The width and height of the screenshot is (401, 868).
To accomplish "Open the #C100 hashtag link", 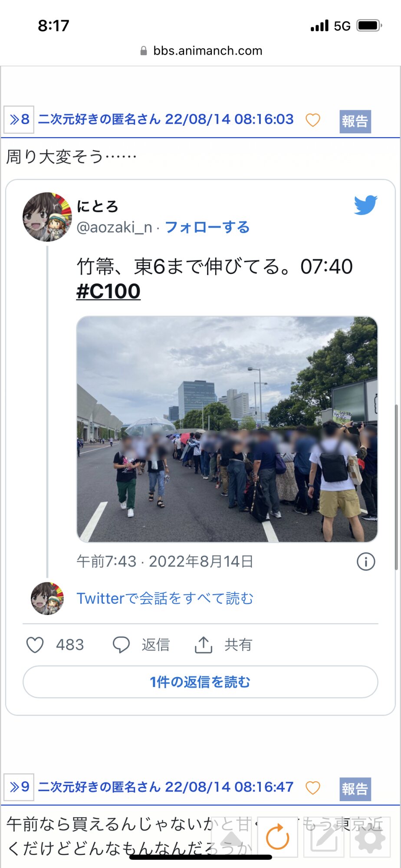I will (x=108, y=291).
